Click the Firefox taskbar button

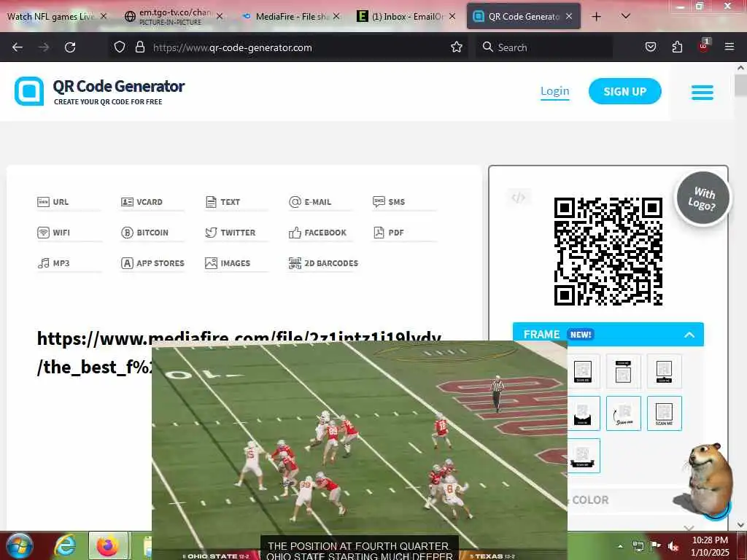tap(108, 545)
